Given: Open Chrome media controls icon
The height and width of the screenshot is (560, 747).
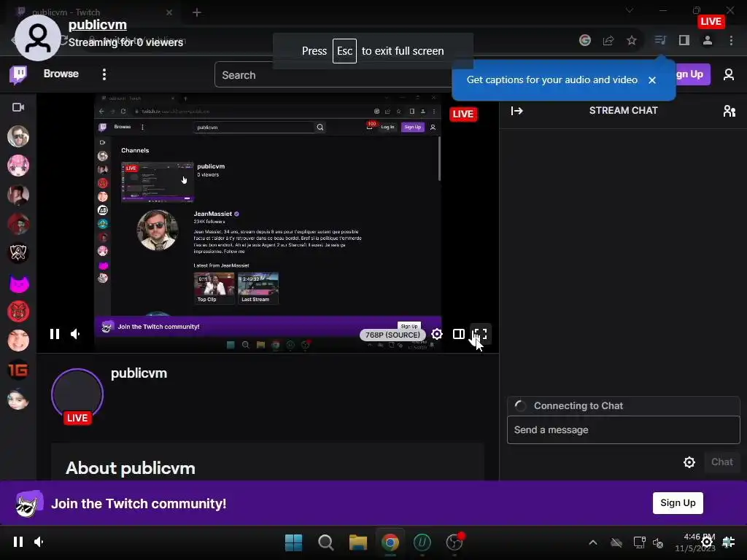Looking at the screenshot, I should click(659, 41).
